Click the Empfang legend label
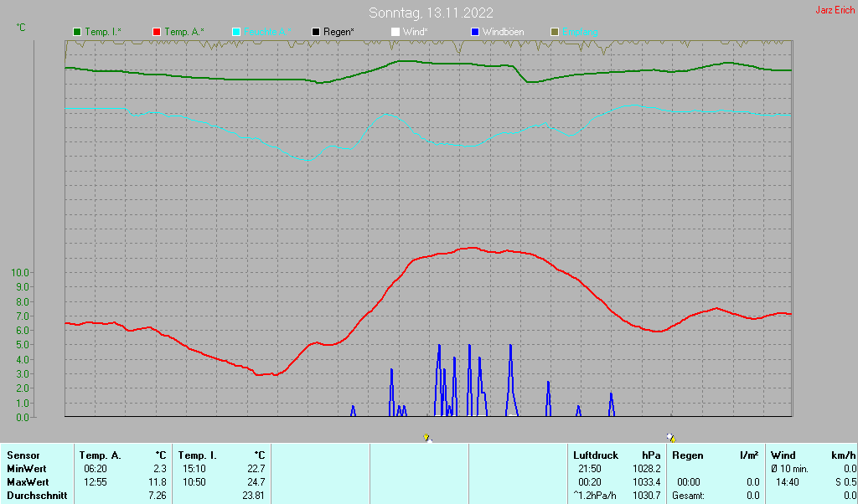Image resolution: width=858 pixels, height=504 pixels. 580,33
